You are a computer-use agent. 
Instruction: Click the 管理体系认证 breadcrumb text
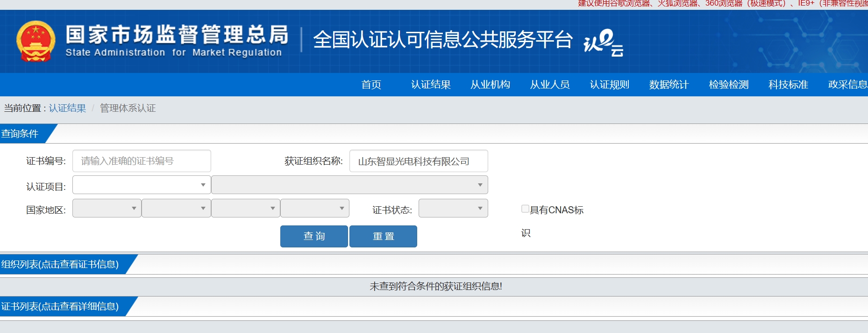point(128,108)
